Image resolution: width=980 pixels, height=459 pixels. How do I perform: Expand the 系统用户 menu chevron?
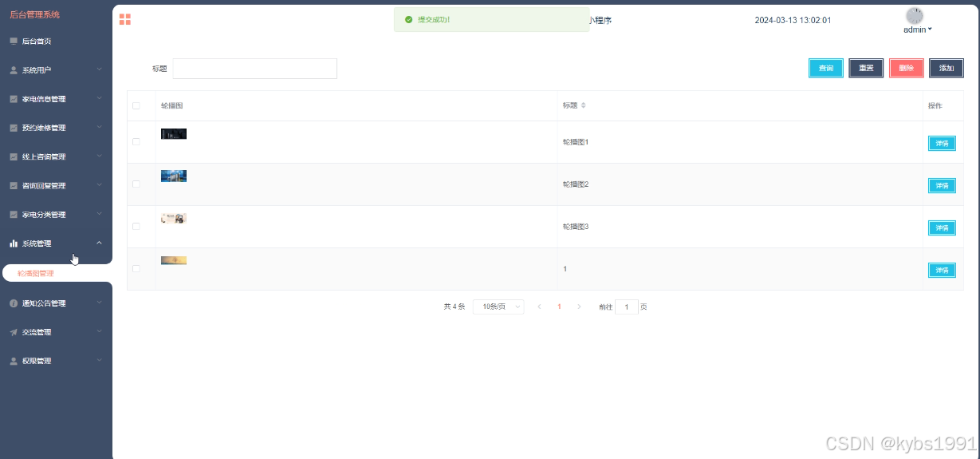pyautogui.click(x=99, y=69)
